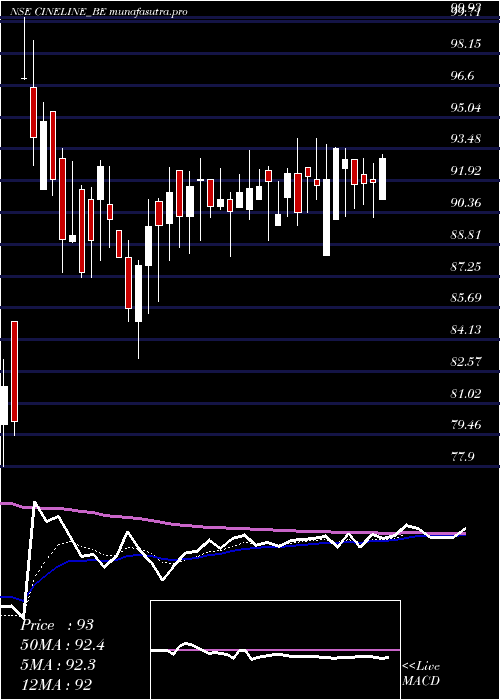Click the 84.13 price axis label
Image resolution: width=500 pixels, height=700 pixels.
click(467, 330)
